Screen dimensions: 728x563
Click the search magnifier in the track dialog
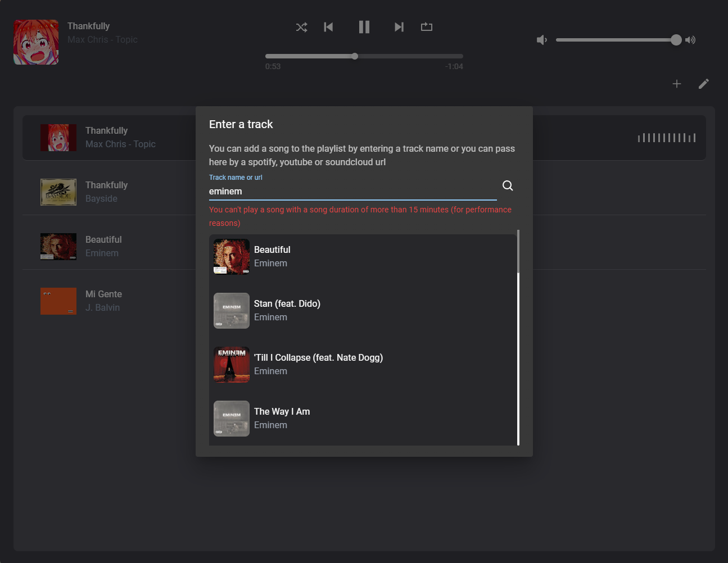pyautogui.click(x=507, y=185)
